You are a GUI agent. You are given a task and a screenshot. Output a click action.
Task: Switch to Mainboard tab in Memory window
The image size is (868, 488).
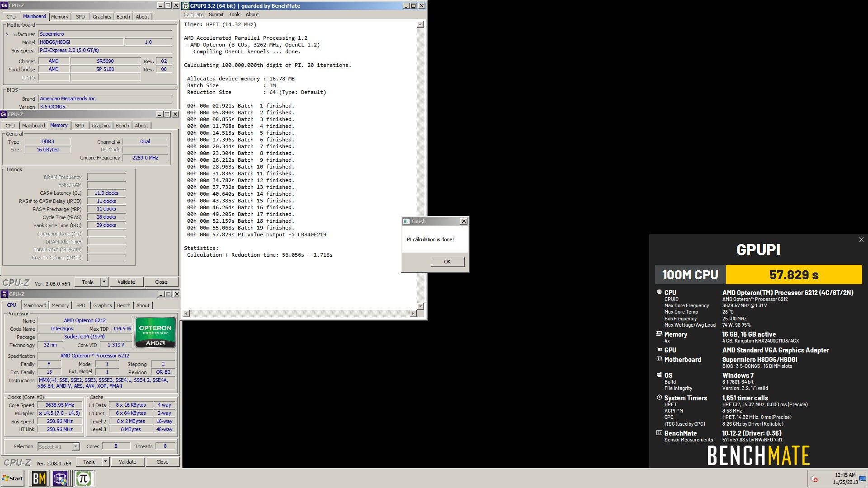click(33, 126)
